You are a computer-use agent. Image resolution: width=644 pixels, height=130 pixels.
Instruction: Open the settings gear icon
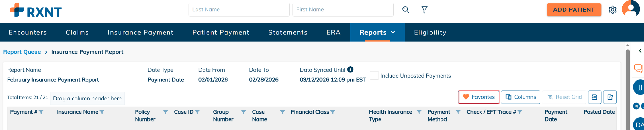(x=612, y=10)
